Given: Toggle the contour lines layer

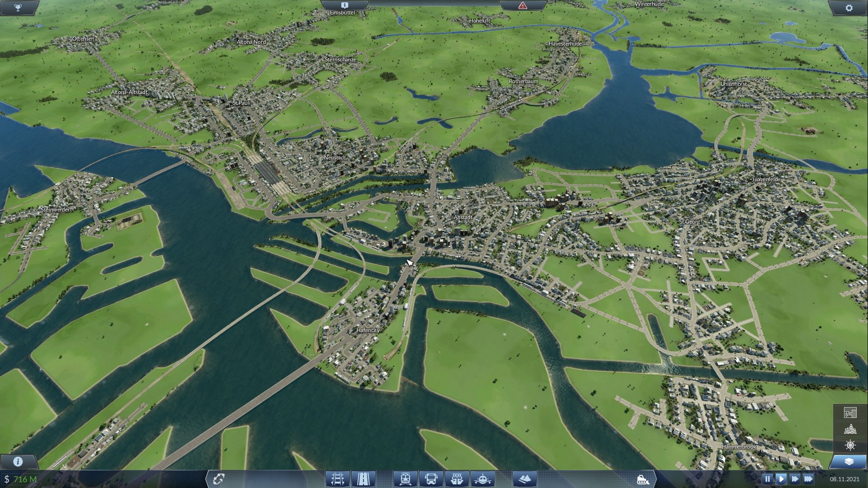Looking at the screenshot, I should click(850, 429).
